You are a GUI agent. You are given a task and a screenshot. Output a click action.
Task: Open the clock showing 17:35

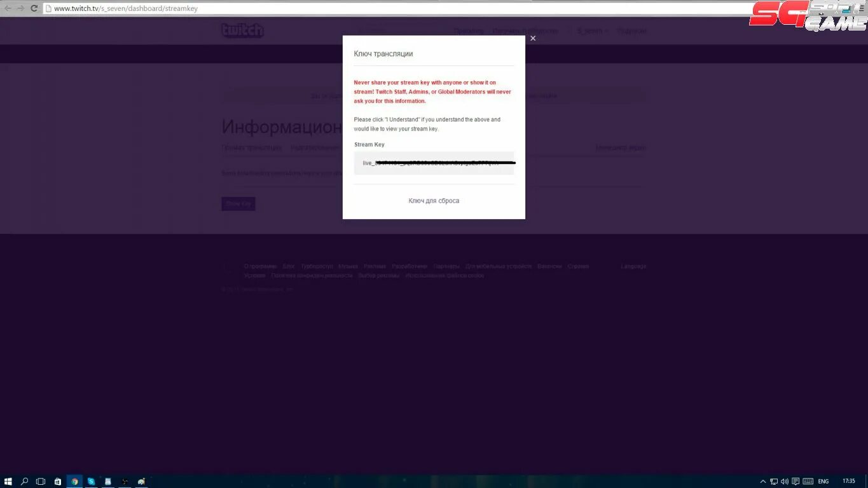849,481
